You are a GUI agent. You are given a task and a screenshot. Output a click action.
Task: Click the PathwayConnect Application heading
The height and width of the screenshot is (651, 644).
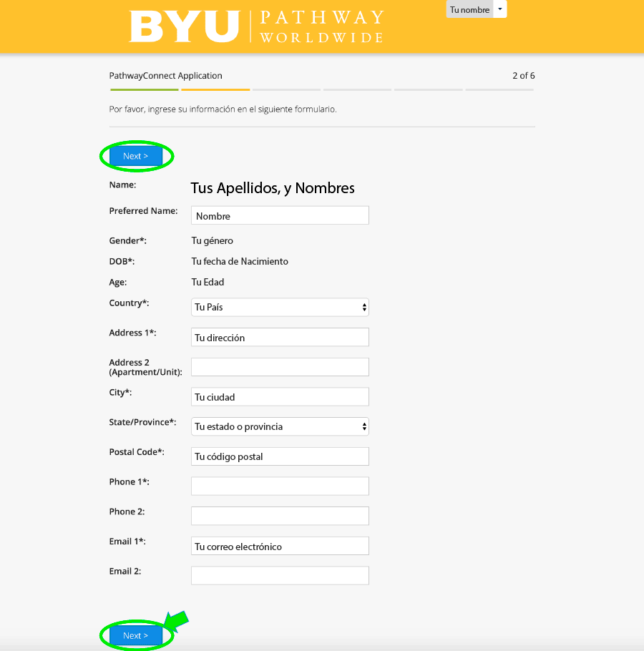(x=166, y=76)
